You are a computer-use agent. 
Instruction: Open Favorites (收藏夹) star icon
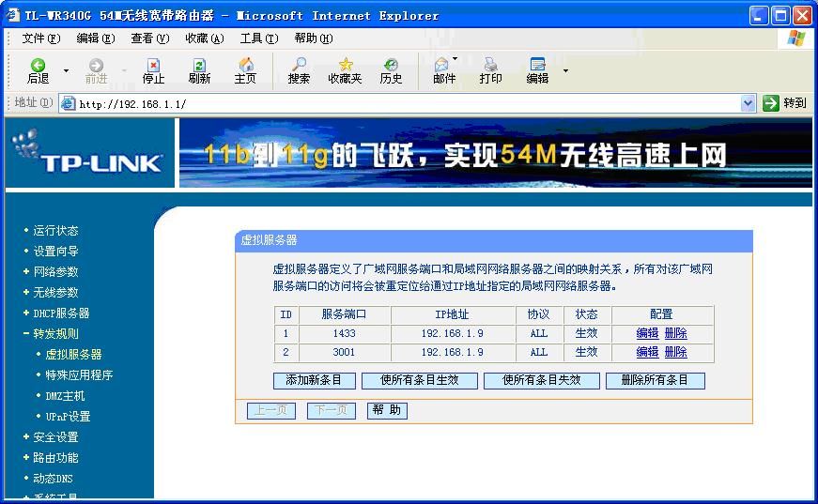[x=345, y=65]
